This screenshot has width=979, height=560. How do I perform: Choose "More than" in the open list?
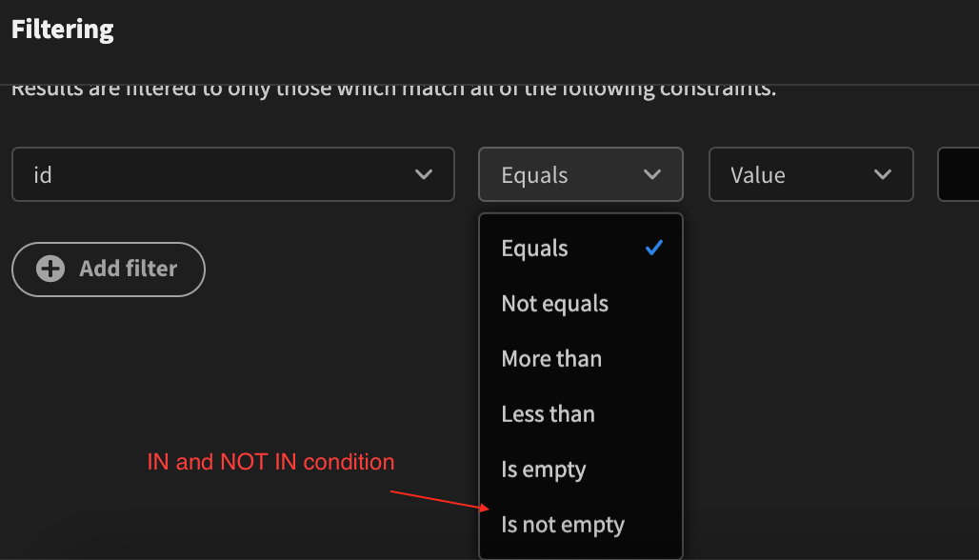click(x=551, y=358)
